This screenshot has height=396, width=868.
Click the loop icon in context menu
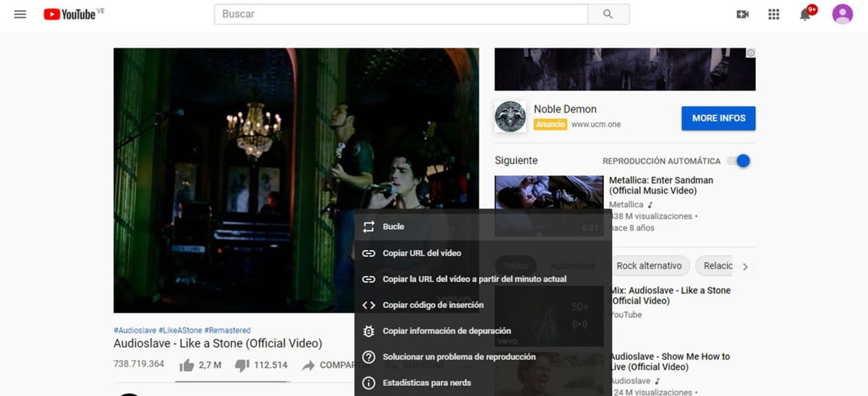click(x=369, y=226)
